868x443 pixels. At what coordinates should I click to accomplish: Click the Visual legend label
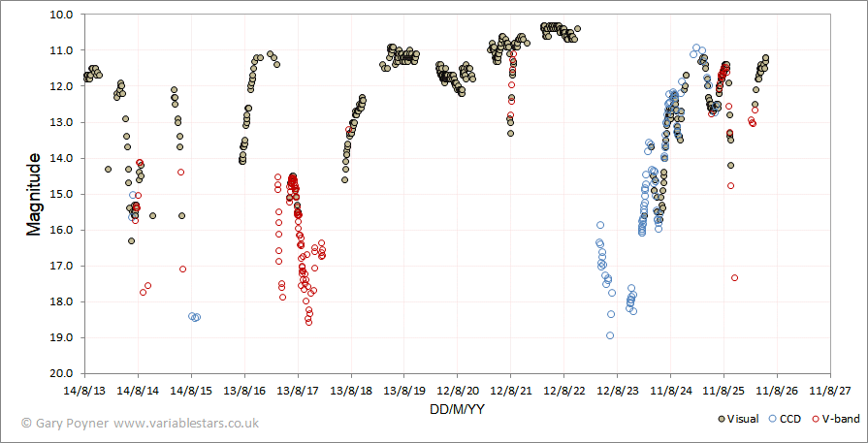[742, 419]
